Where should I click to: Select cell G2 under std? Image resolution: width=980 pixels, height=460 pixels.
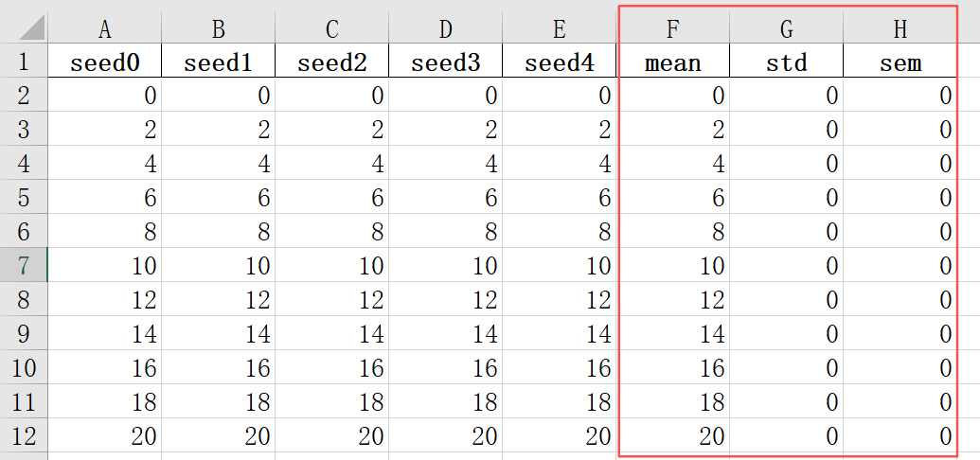(786, 96)
